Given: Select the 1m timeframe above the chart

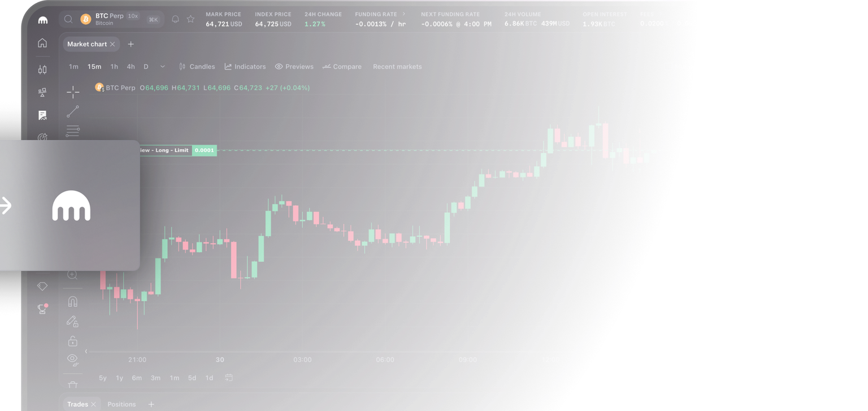Looking at the screenshot, I should 73,67.
